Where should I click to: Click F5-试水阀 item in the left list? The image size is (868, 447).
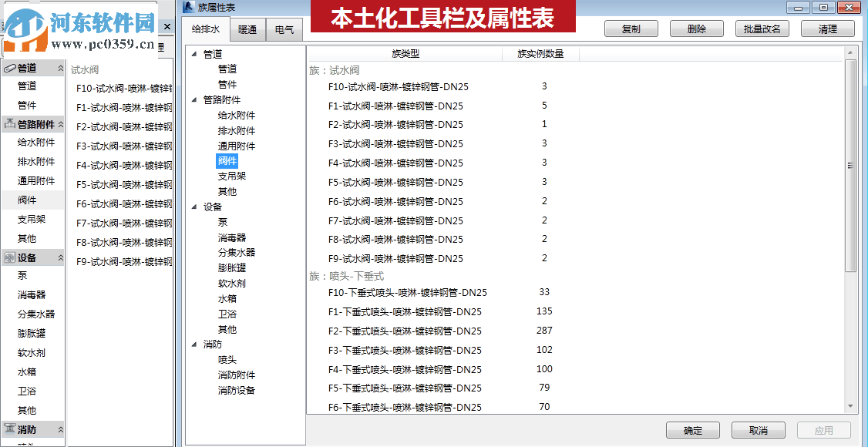pos(124,184)
